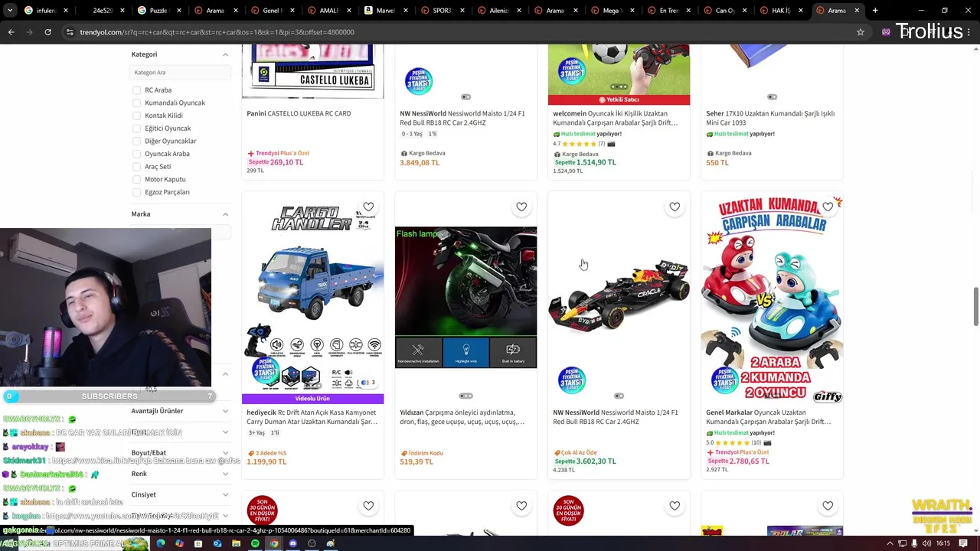Open the site information icon beside the URL
This screenshot has width=980, height=551.
coord(70,32)
